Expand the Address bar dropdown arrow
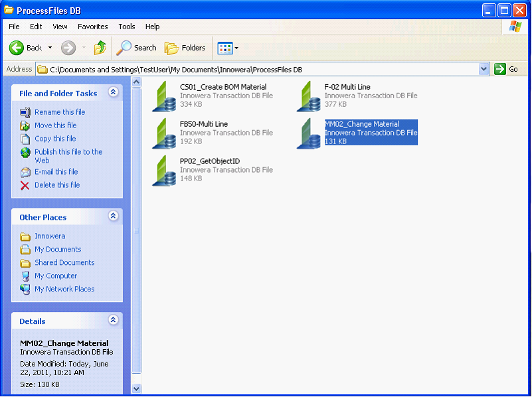The height and width of the screenshot is (397, 532). pos(484,69)
